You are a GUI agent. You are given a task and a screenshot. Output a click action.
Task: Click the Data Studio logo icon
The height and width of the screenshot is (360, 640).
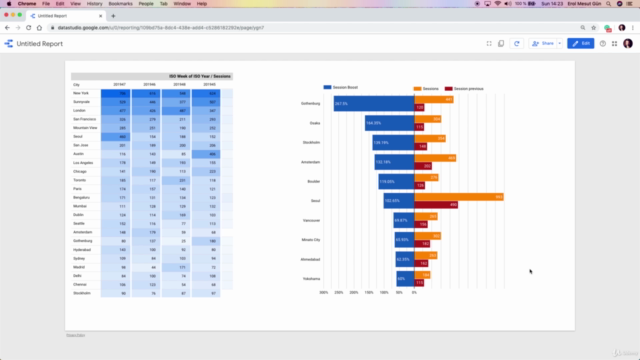(9, 44)
